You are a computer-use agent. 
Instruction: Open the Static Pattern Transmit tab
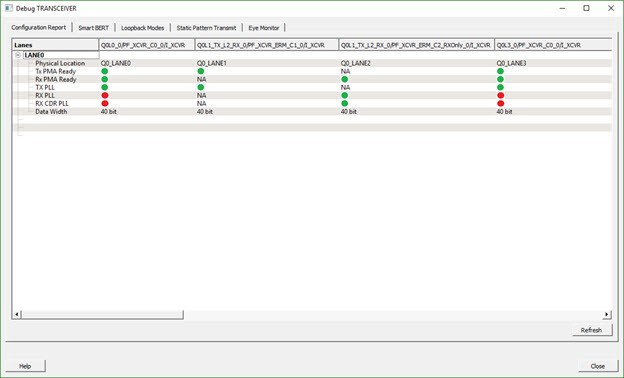pos(206,28)
